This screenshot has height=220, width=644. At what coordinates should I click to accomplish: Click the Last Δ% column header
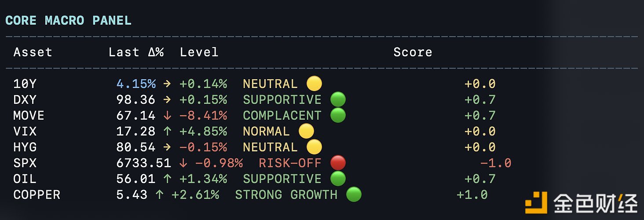click(136, 52)
